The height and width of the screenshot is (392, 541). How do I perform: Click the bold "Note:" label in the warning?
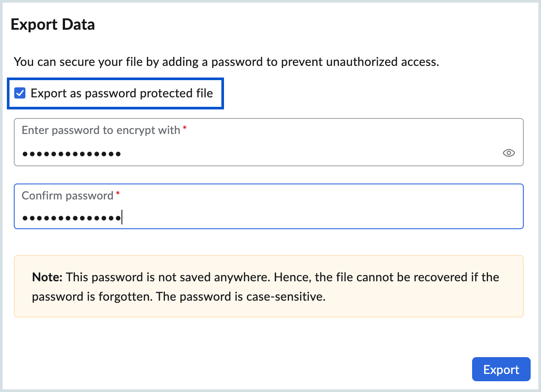coord(47,277)
